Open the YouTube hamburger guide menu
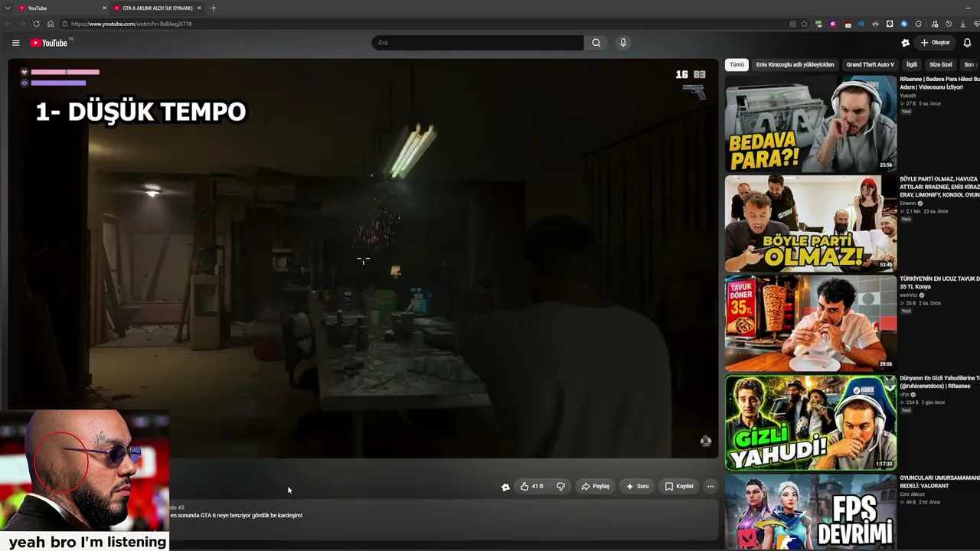980x551 pixels. 15,43
